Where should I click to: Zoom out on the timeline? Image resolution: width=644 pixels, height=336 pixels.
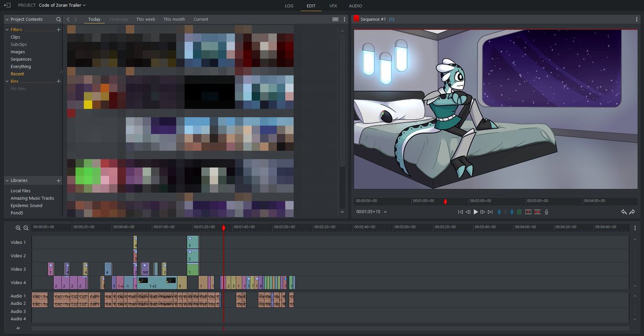[26, 228]
